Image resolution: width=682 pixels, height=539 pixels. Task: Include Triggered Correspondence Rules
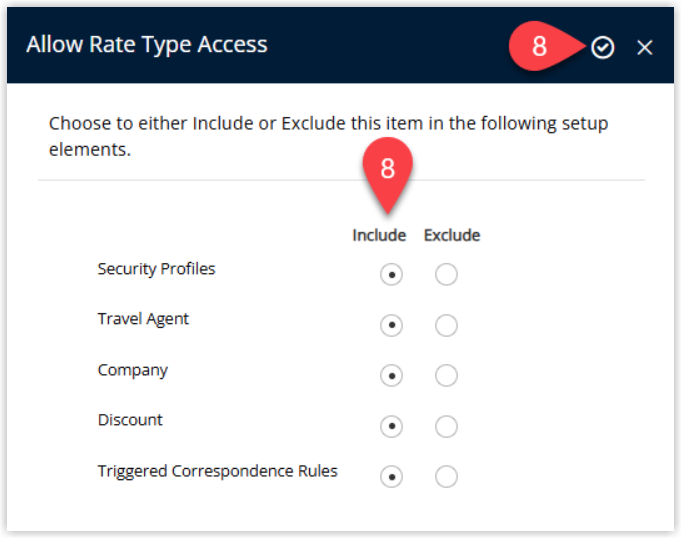pyautogui.click(x=391, y=477)
